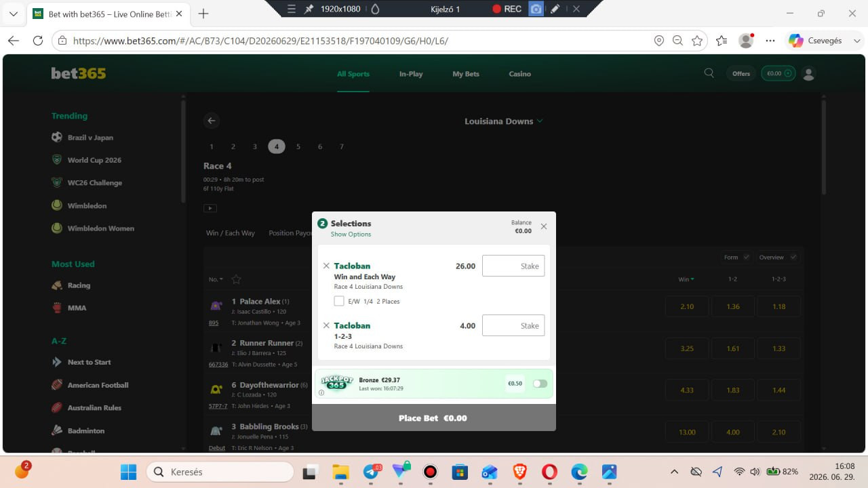Viewport: 868px width, 488px height.
Task: Click the Stake field for Tacloban Win and Each Way
Action: (x=513, y=266)
